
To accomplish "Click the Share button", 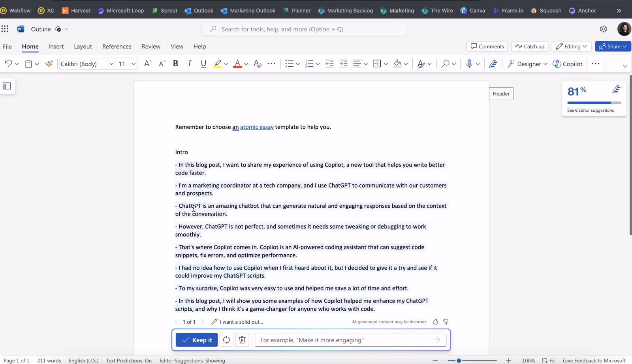I will tap(613, 46).
